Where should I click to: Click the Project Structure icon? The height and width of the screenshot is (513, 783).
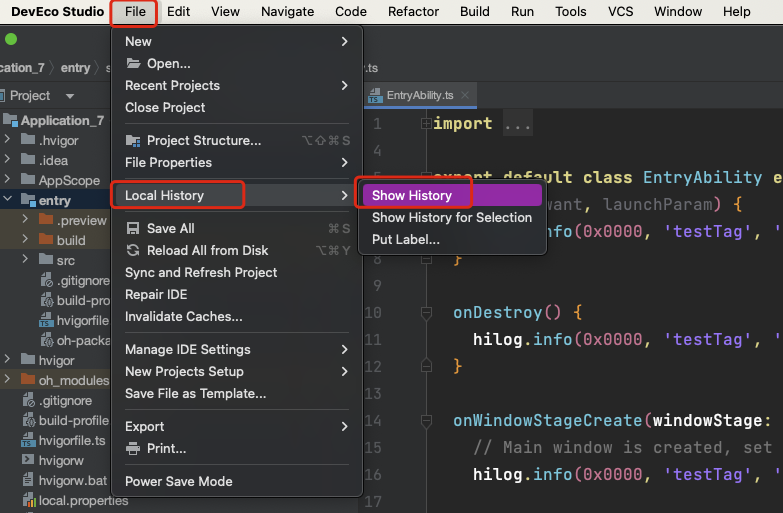[133, 141]
